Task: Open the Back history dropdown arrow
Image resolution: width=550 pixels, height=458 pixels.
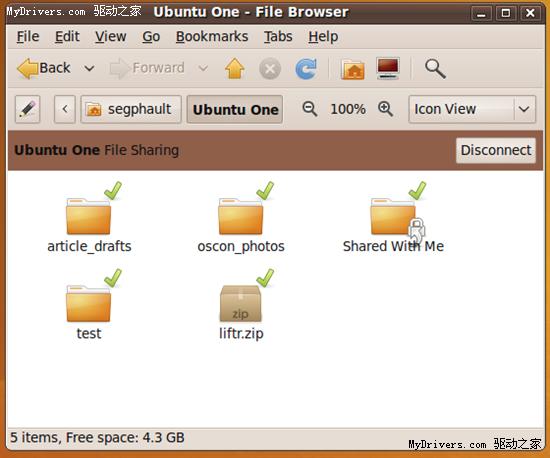Action: tap(89, 68)
